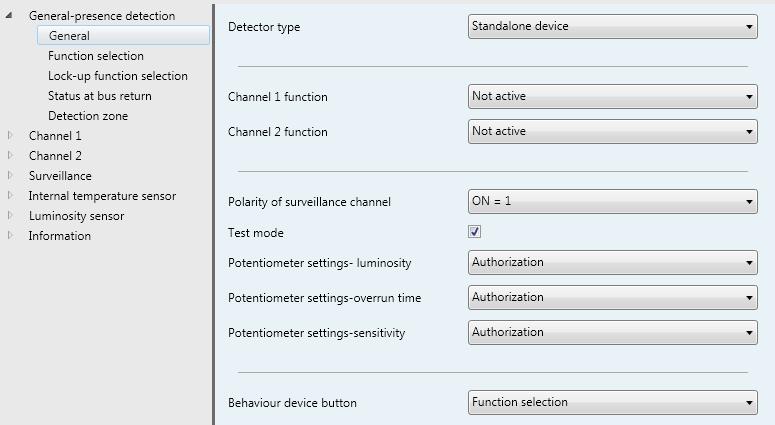Open Potentiometer settings sensitivity dropdown
Screen dimensions: 775x425
[612, 333]
